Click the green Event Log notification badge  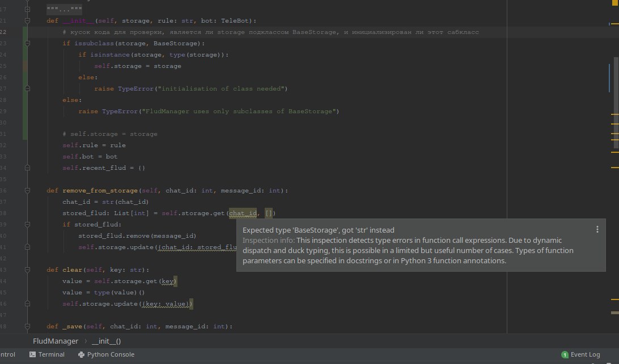565,355
